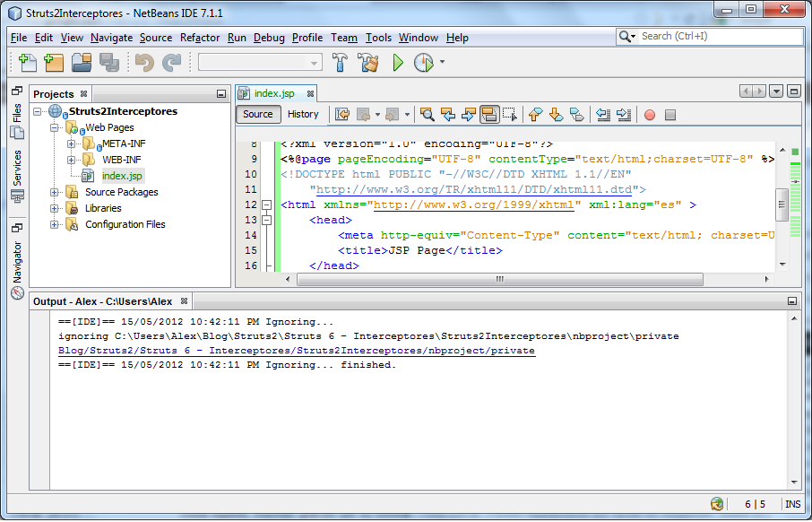Find the next occurrence in the editor
812x522 pixels.
(x=469, y=114)
